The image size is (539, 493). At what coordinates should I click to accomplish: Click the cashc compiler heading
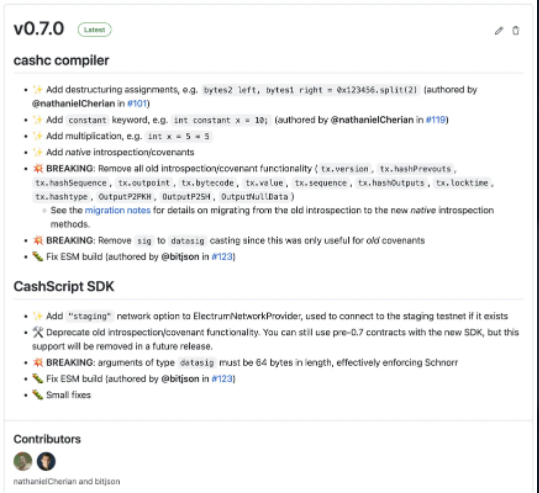point(61,61)
